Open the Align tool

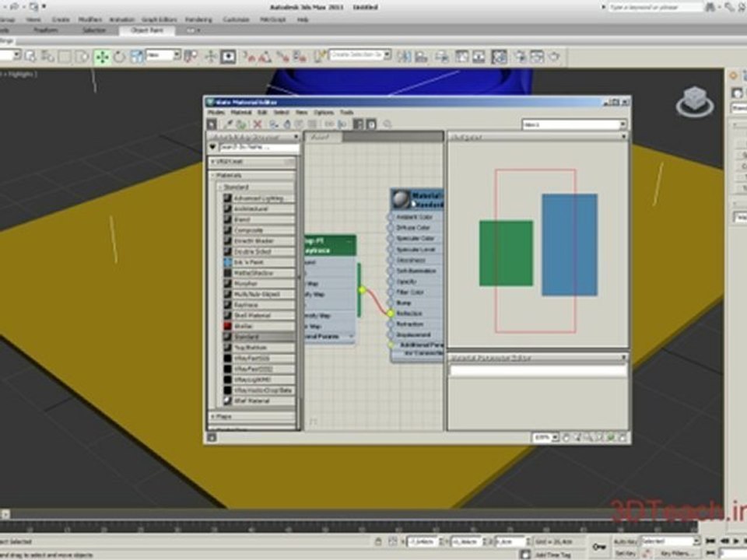421,57
